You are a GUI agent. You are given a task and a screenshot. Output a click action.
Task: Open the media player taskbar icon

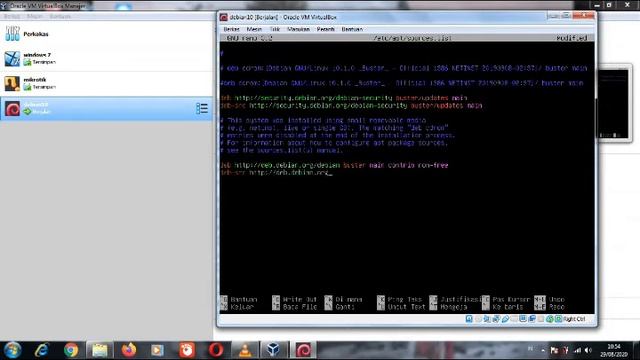158,350
